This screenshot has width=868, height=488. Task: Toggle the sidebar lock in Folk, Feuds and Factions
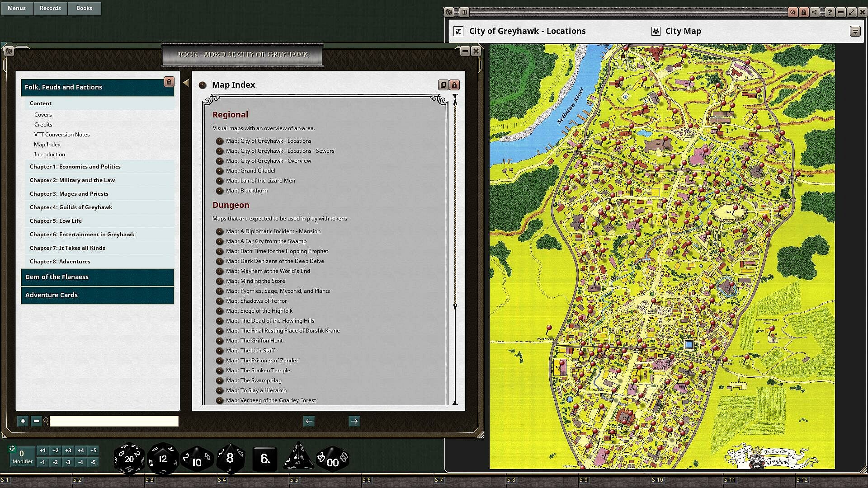coord(169,82)
